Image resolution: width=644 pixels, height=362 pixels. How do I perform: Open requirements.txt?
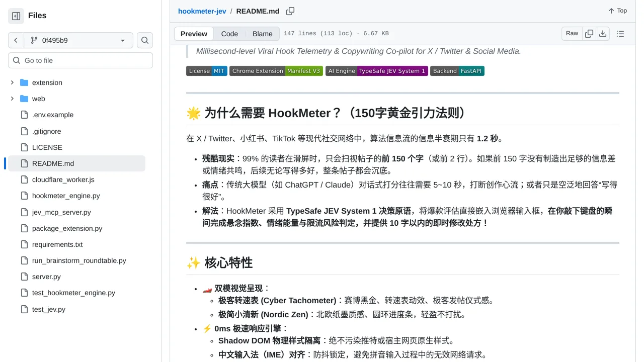tap(57, 244)
